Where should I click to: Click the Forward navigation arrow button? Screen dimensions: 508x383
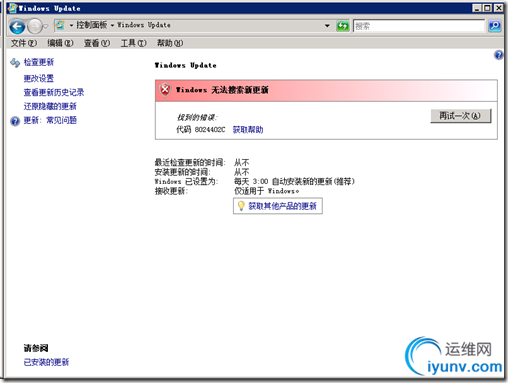[35, 26]
